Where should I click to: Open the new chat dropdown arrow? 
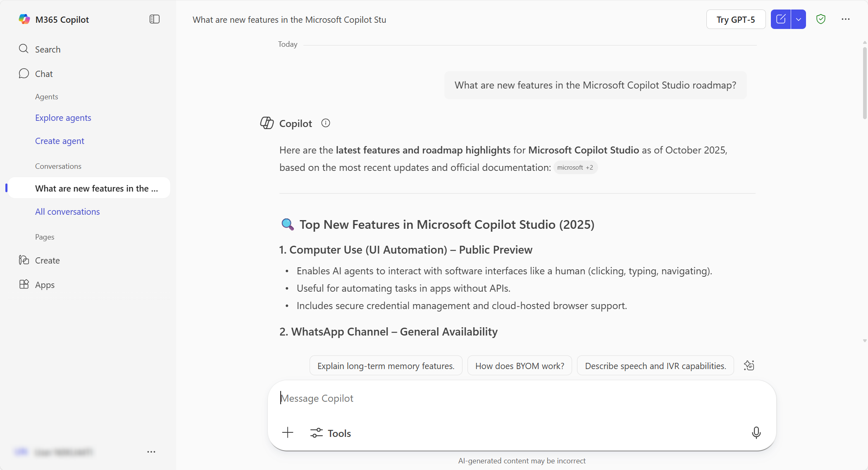[x=799, y=19]
